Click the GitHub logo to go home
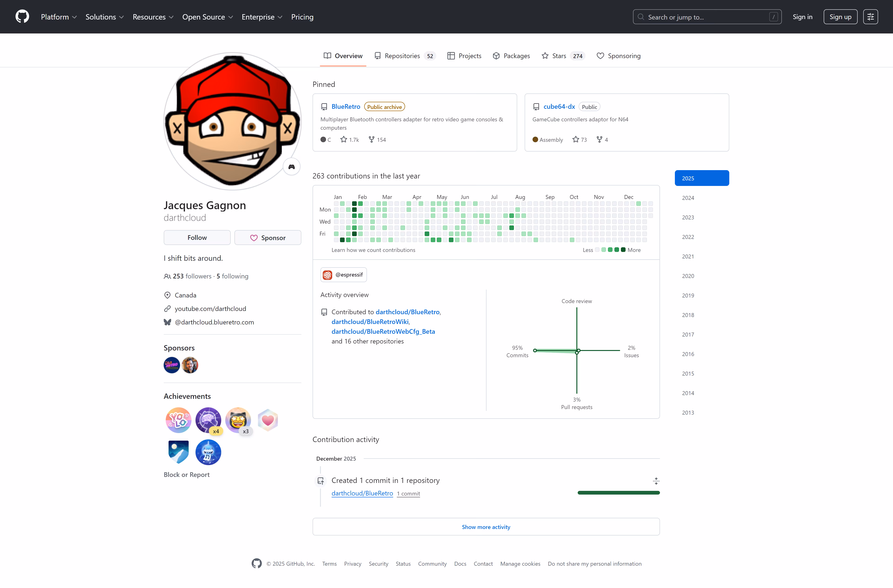 click(x=22, y=17)
